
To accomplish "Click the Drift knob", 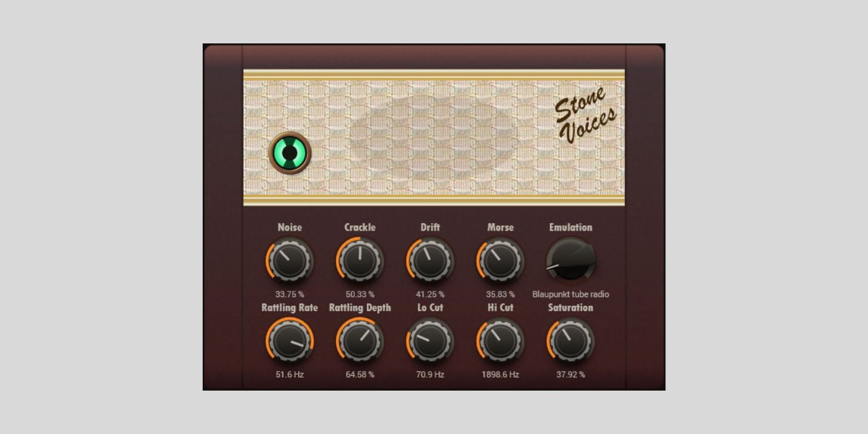I will (x=430, y=262).
